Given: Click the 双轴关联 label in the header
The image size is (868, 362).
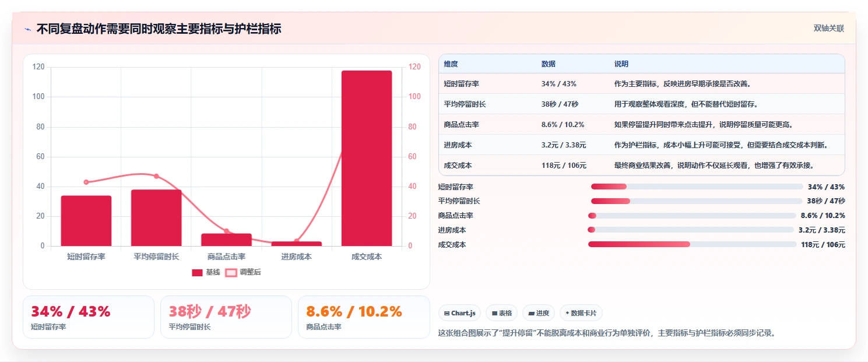Looking at the screenshot, I should coord(828,28).
